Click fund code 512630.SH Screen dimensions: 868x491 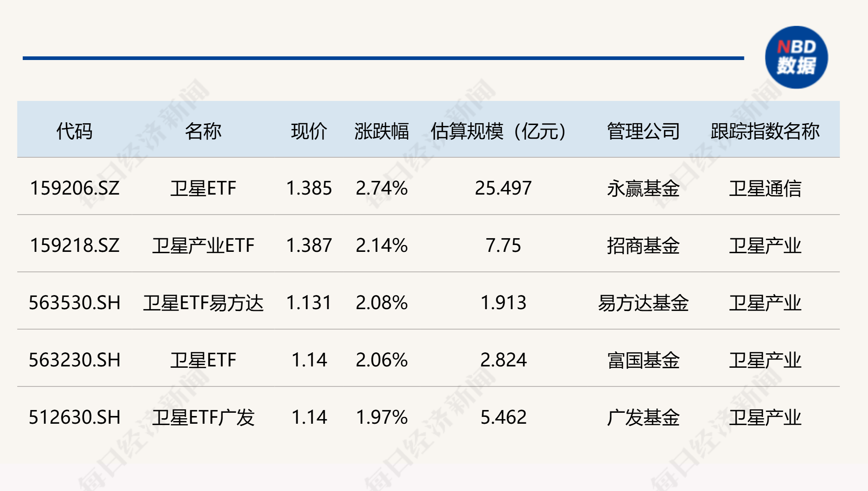click(x=75, y=417)
